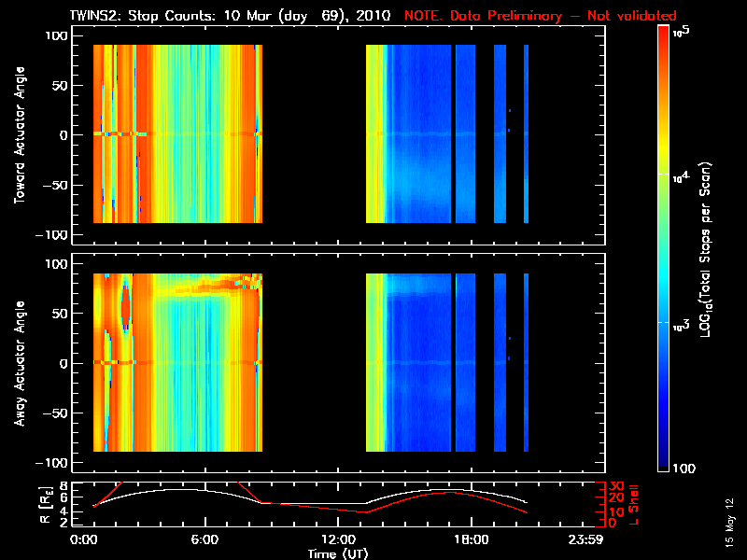The height and width of the screenshot is (560, 747).
Task: Click the red top of the color bar
Action: (x=664, y=37)
